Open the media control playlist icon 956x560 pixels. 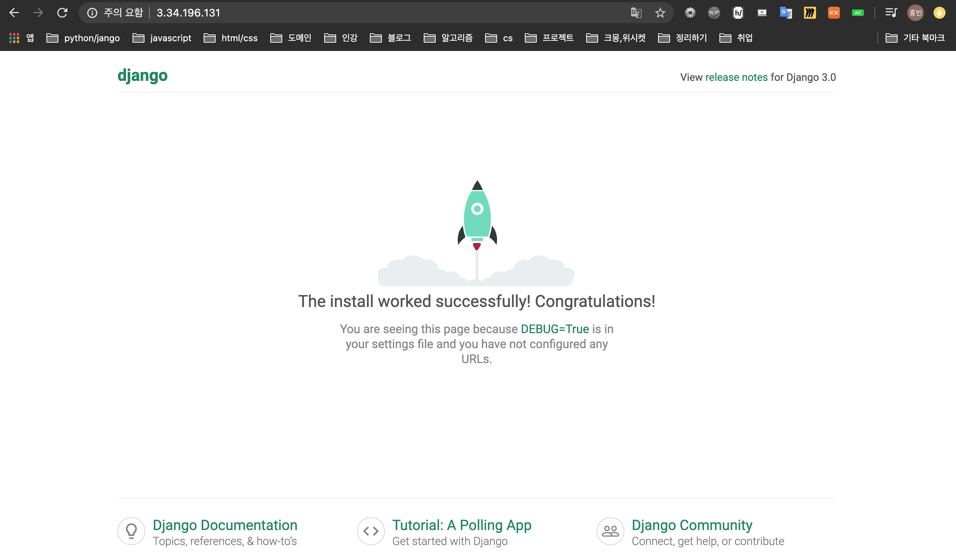coord(891,13)
